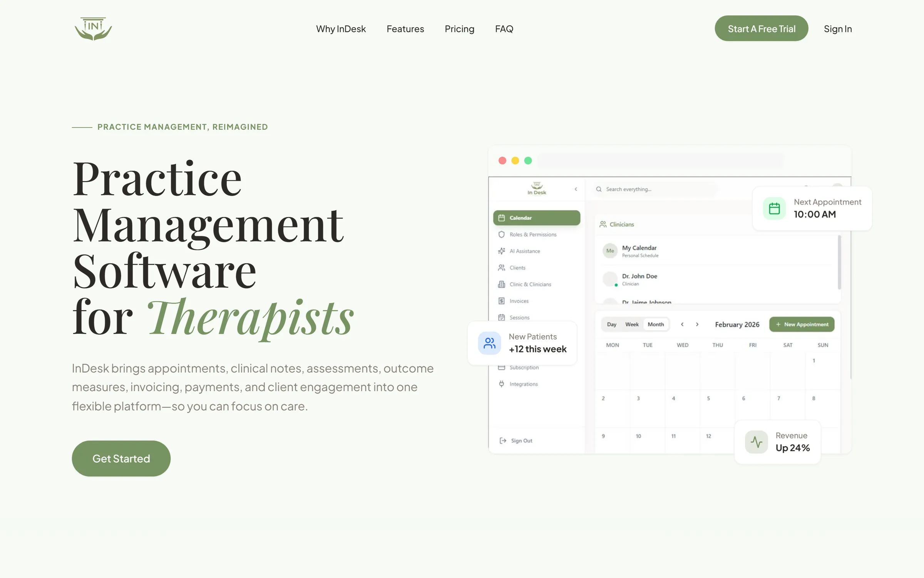This screenshot has width=924, height=578.
Task: Click the AI Assistance sparkle icon
Action: coord(501,251)
